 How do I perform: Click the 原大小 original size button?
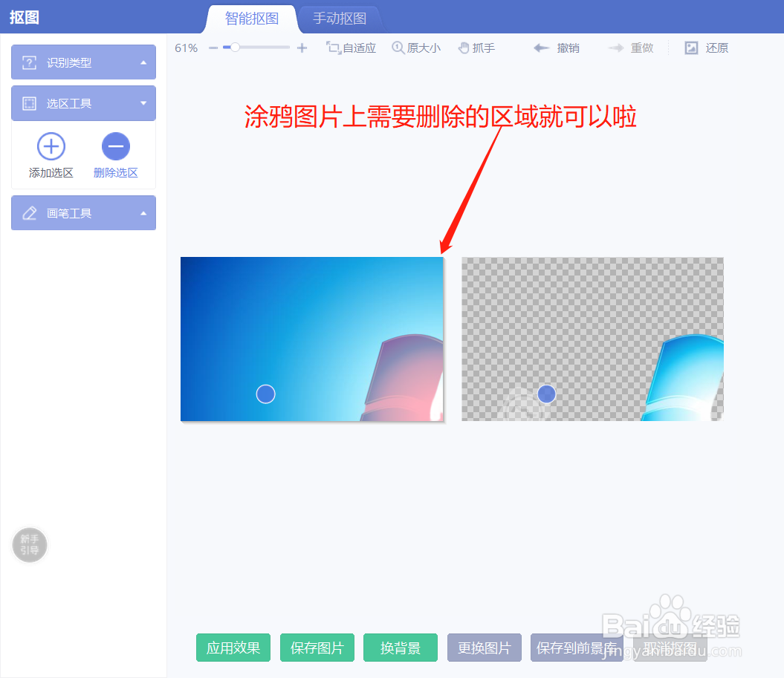pos(416,48)
